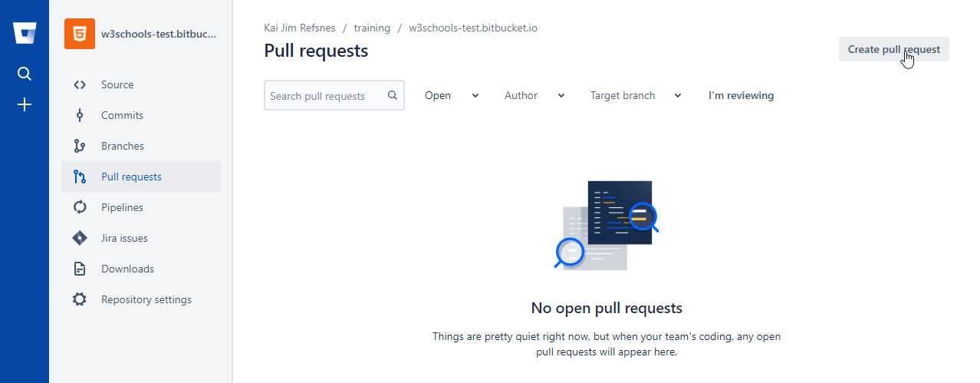
Task: Click the HTML5 repository avatar
Action: point(80,35)
